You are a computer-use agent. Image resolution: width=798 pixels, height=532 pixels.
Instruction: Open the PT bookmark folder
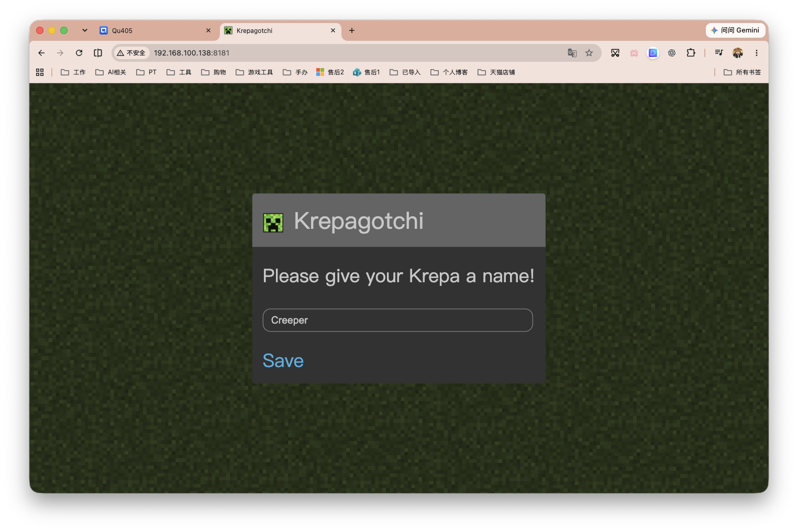point(147,72)
